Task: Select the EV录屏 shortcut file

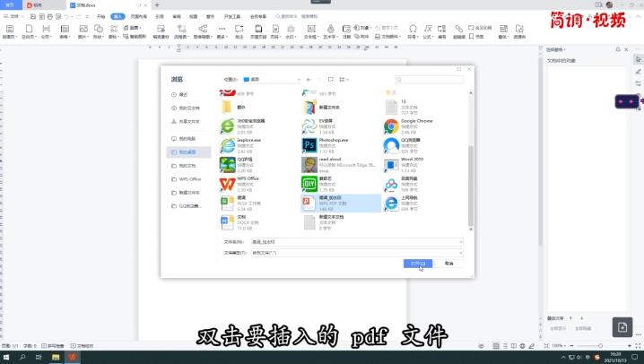Action: pyautogui.click(x=309, y=126)
